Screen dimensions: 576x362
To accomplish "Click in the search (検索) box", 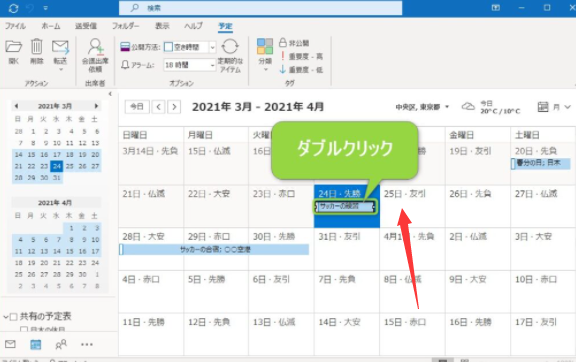I will tap(260, 8).
